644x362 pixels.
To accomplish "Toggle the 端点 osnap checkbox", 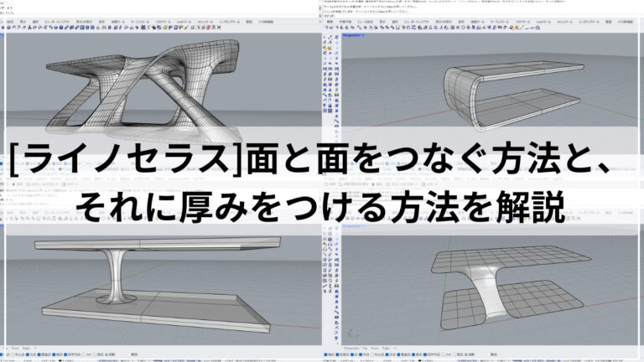I will pyautogui.click(x=325, y=354).
